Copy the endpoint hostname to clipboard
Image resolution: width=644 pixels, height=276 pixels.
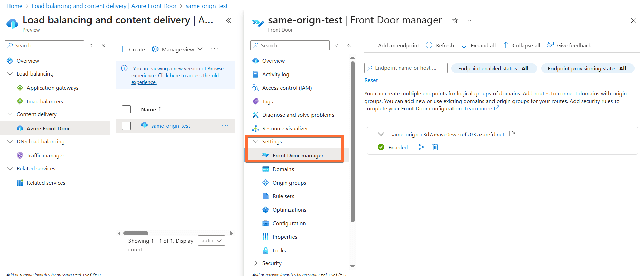click(x=512, y=134)
